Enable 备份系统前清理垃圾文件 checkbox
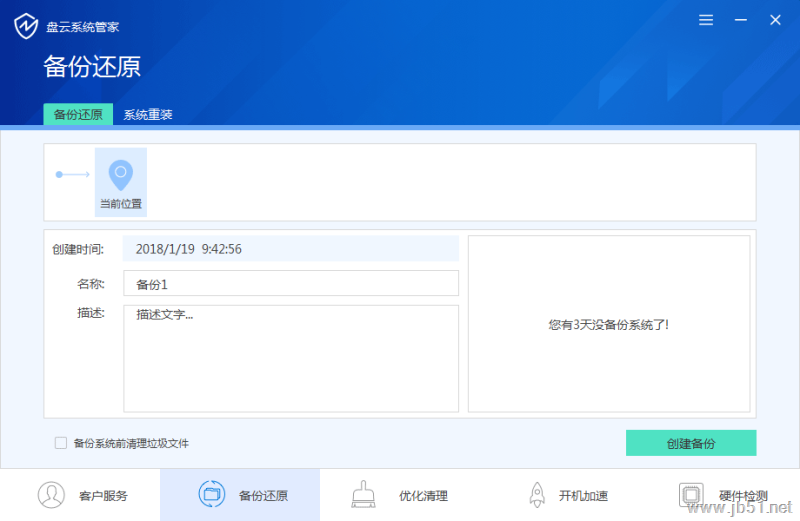 [x=61, y=443]
